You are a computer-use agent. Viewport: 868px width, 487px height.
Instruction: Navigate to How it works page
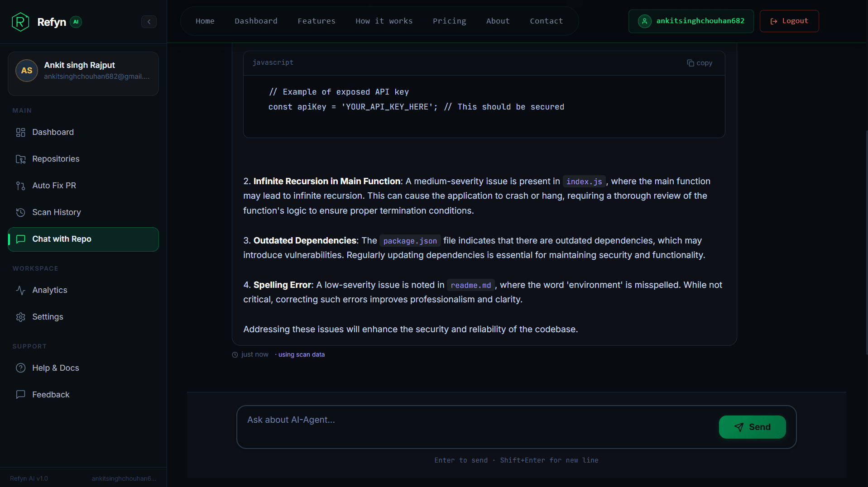pos(384,21)
